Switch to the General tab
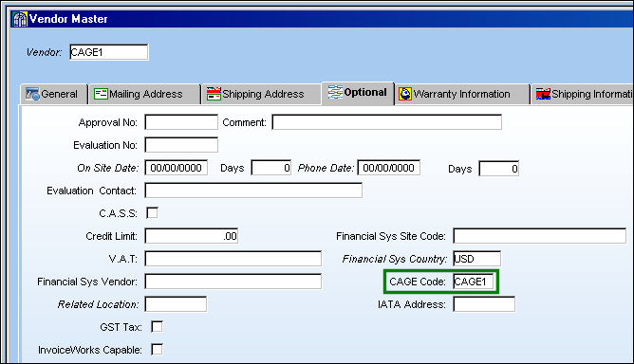This screenshot has height=364, width=634. [x=54, y=94]
